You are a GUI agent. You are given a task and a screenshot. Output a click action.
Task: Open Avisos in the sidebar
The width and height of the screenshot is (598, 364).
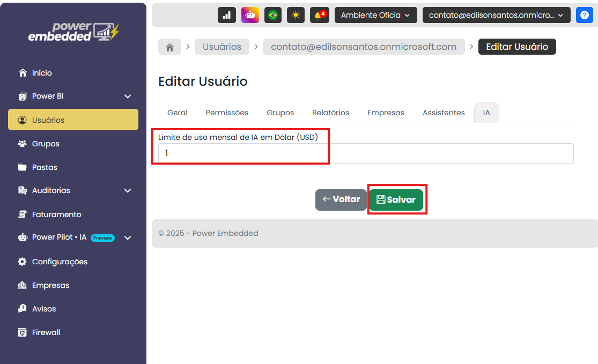pyautogui.click(x=43, y=309)
